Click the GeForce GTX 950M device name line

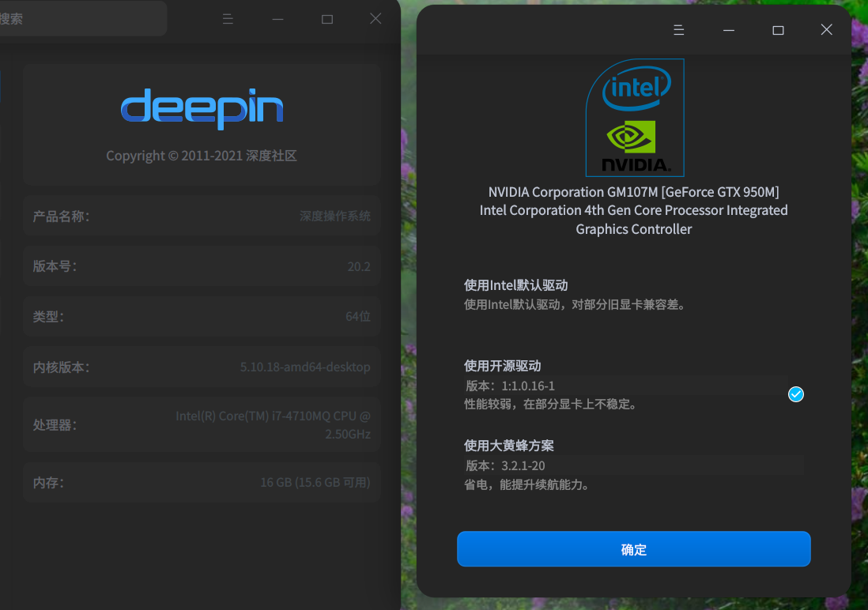pyautogui.click(x=633, y=191)
